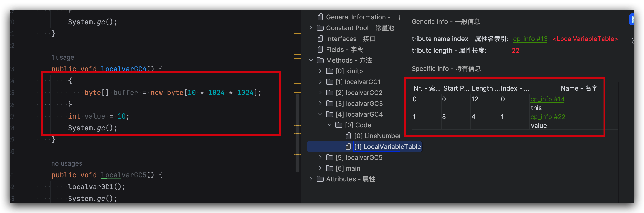Collapse the Methods tree node
This screenshot has width=644, height=213.
tap(311, 60)
